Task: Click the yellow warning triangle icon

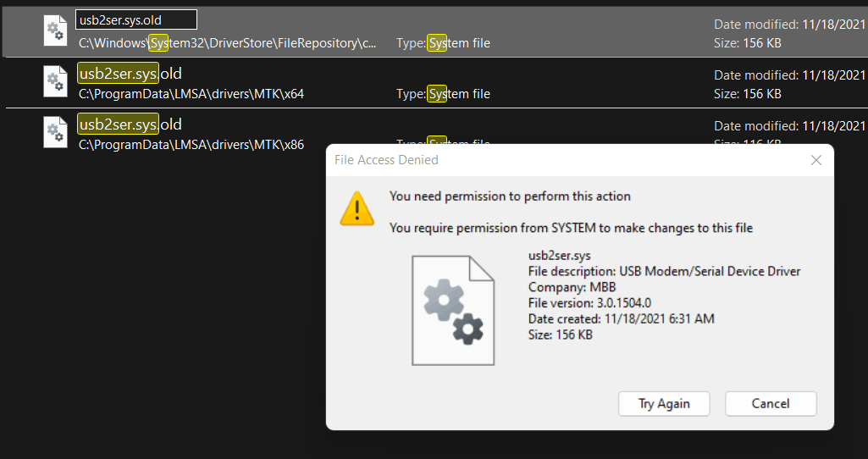Action: tap(357, 208)
